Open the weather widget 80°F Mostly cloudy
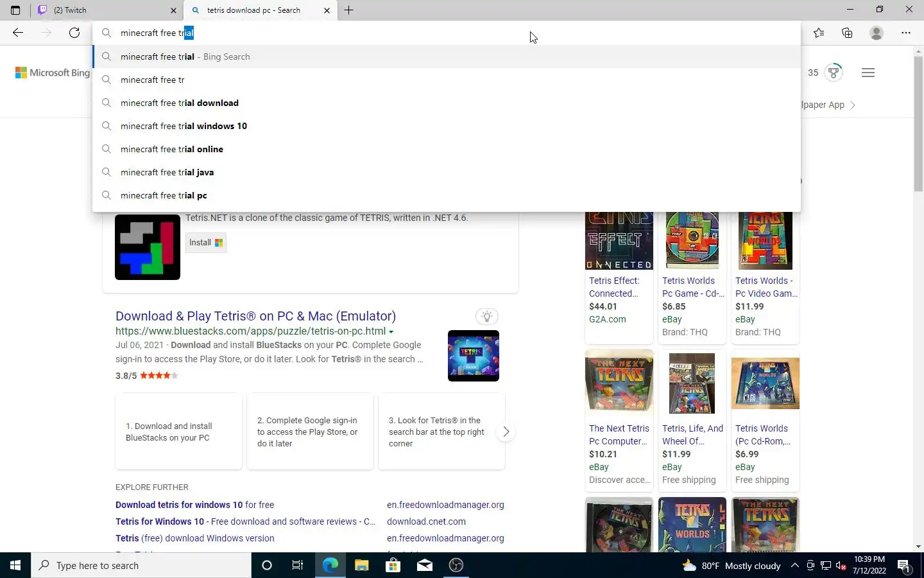This screenshot has width=924, height=578. [732, 566]
